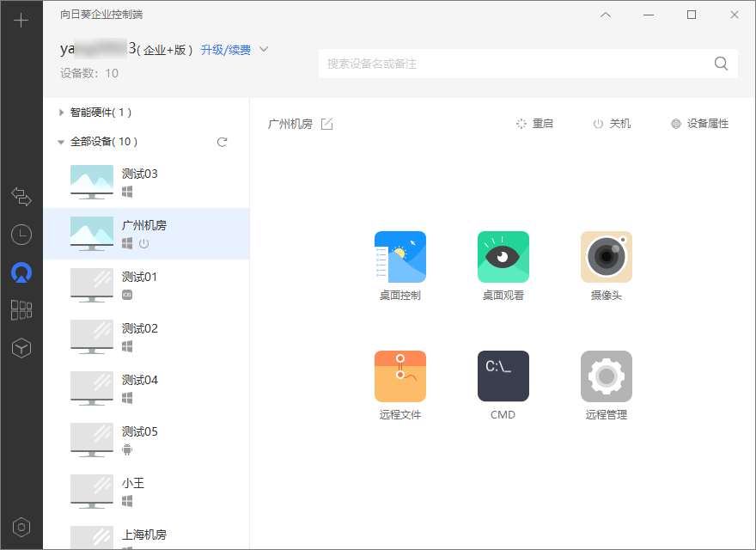Open the 摄像头 camera function
This screenshot has height=550, width=756.
(606, 266)
